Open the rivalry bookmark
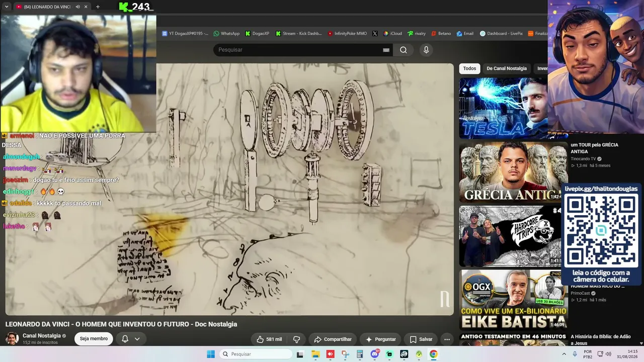This screenshot has height=362, width=644. click(x=417, y=34)
